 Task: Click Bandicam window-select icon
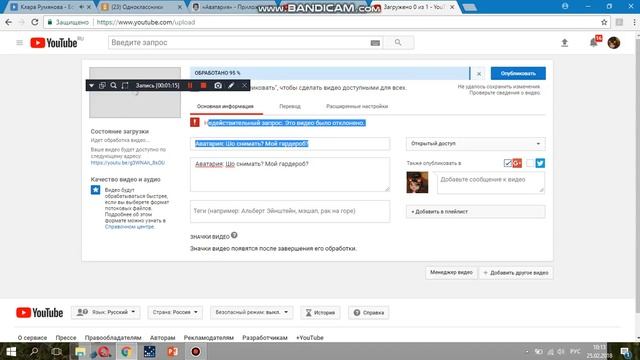[102, 85]
